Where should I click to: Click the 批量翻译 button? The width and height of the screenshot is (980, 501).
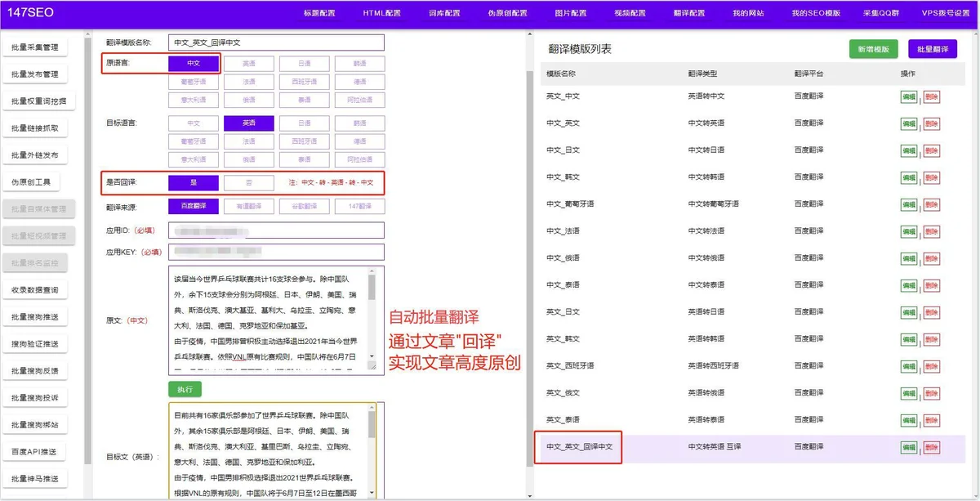point(932,49)
